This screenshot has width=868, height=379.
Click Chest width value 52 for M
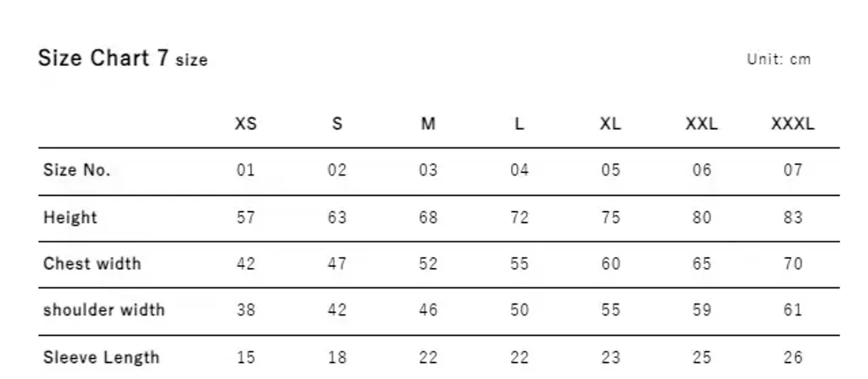(x=428, y=264)
